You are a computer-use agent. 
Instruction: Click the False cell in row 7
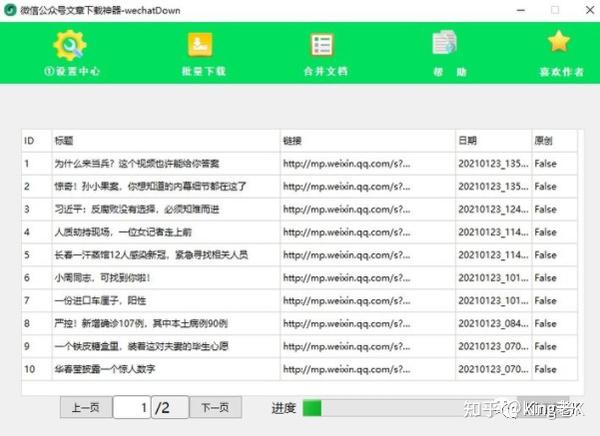point(554,301)
